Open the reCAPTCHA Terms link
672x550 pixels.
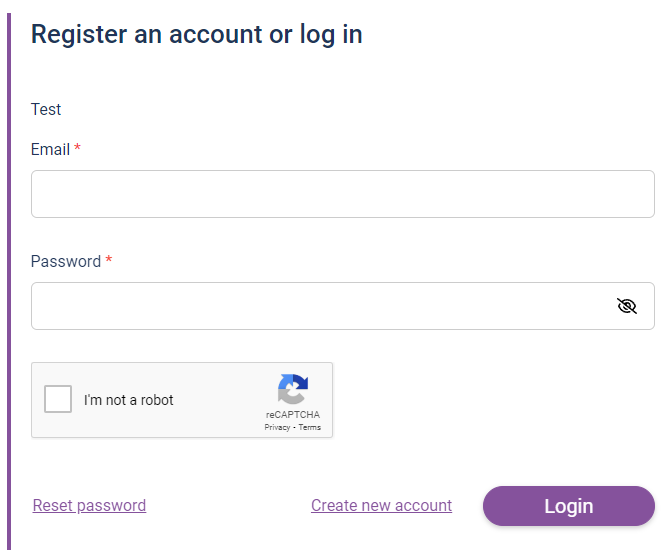point(310,427)
